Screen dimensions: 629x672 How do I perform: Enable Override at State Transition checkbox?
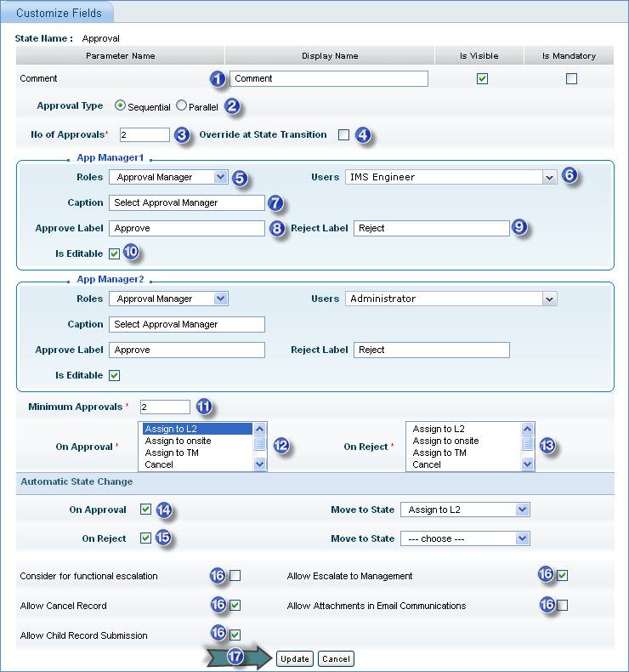point(343,134)
